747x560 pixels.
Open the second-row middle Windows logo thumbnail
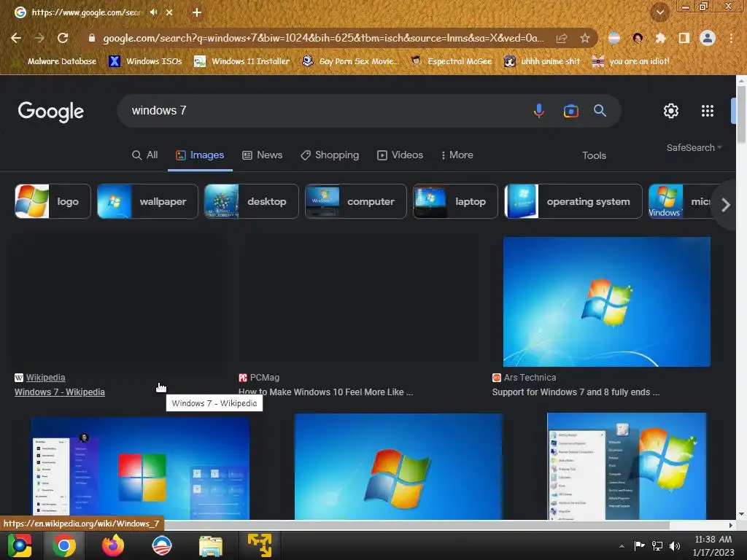(x=398, y=466)
